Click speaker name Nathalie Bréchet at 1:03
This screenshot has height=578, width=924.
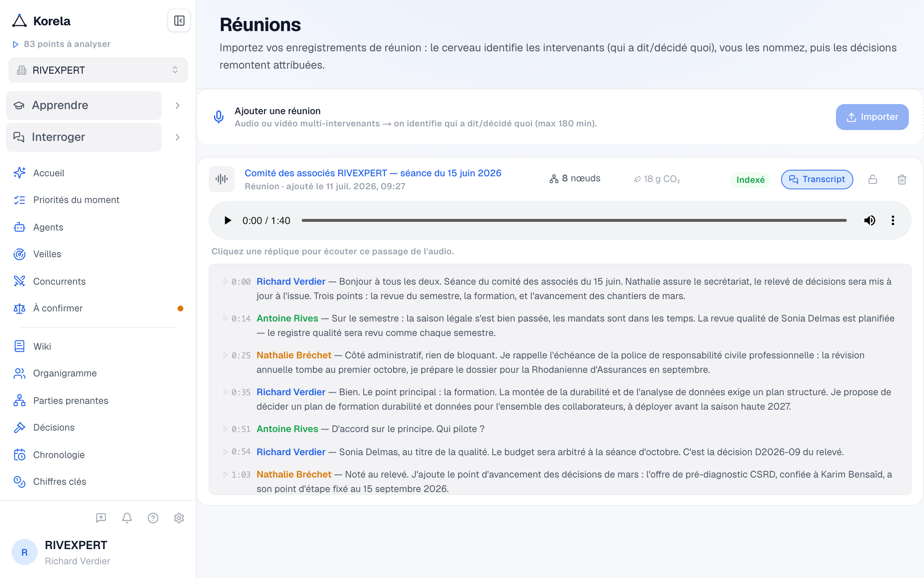294,474
